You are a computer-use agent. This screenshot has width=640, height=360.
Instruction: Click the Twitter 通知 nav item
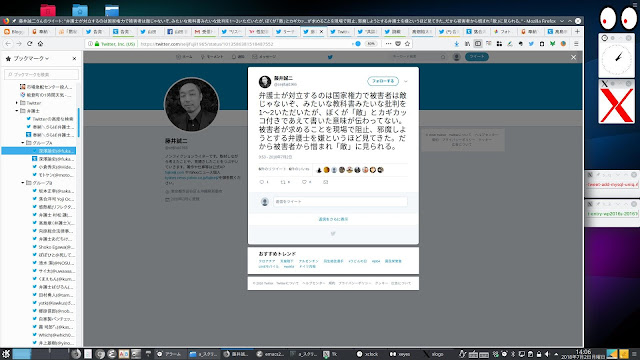[238, 57]
